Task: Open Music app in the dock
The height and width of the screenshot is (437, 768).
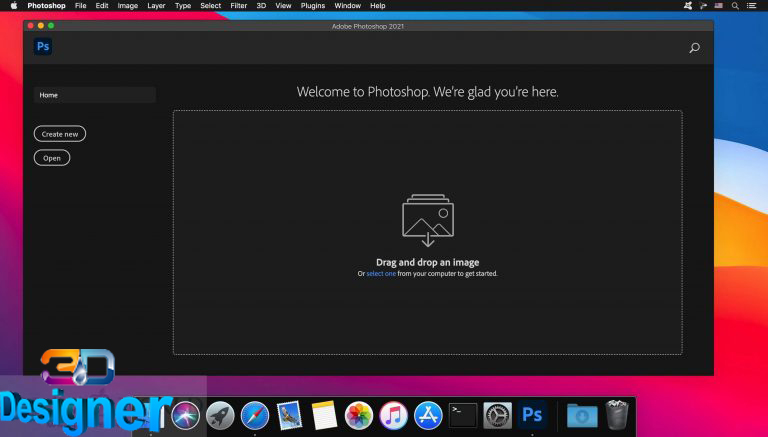Action: coord(393,415)
